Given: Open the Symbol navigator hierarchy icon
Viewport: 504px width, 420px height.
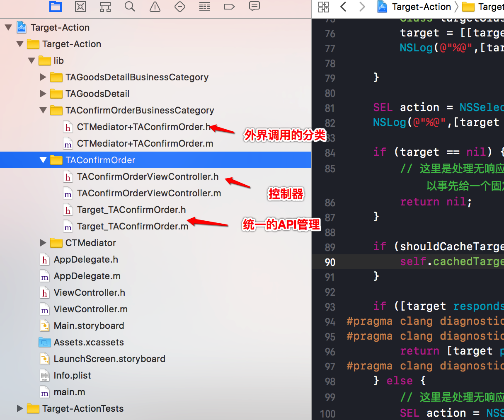Looking at the screenshot, I should pyautogui.click(x=105, y=7).
